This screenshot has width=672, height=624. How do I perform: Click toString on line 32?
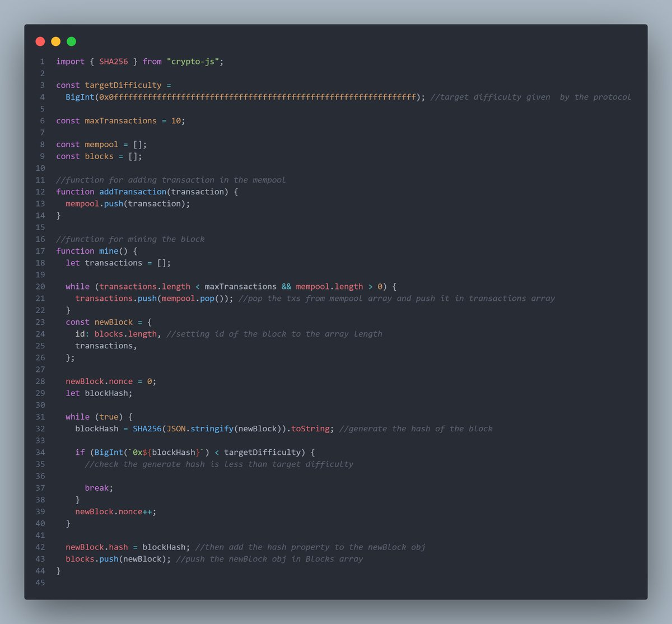(x=310, y=429)
